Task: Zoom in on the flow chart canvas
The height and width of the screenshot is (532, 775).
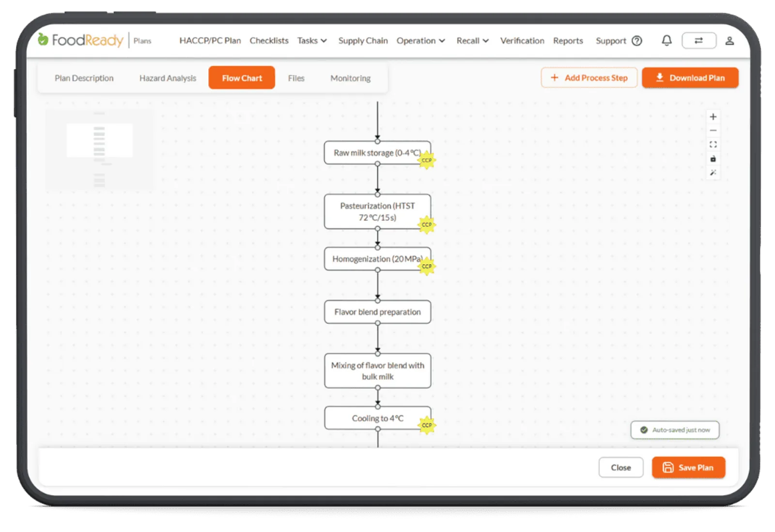Action: click(x=713, y=117)
